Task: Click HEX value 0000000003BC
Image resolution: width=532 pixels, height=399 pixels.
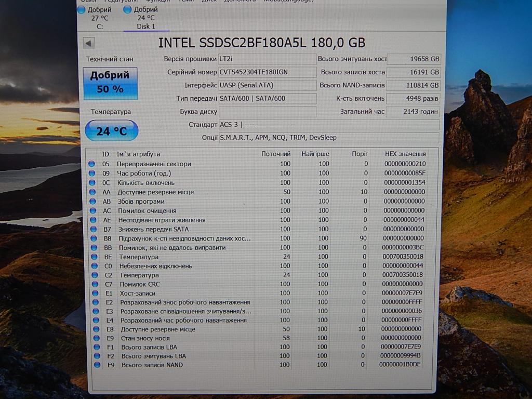Action: tap(403, 248)
